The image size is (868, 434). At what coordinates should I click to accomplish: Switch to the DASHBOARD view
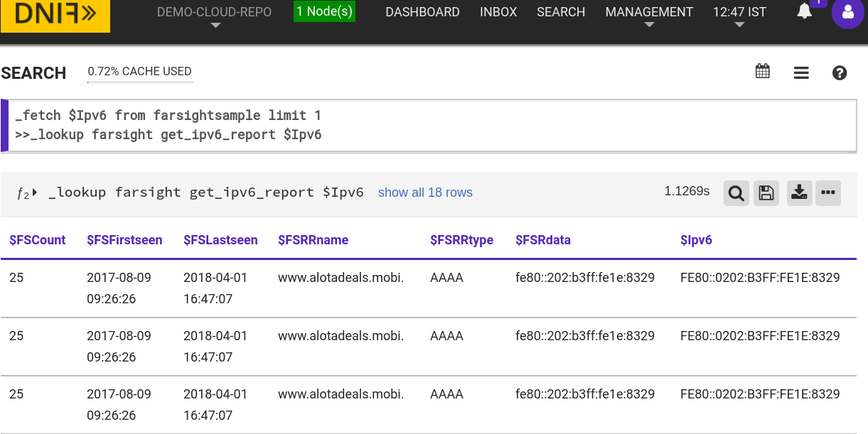tap(422, 12)
